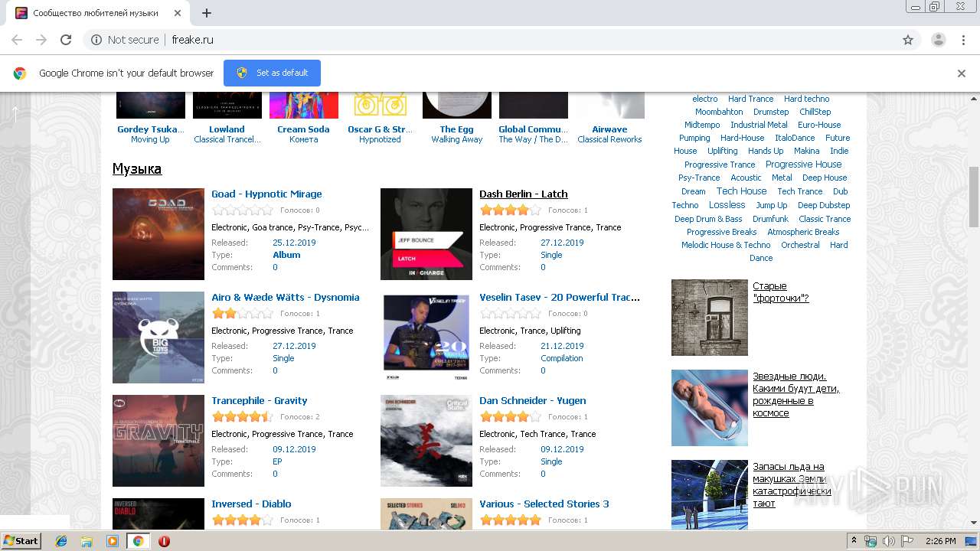Show hidden tray icons arrow
This screenshot has height=551, width=980.
pyautogui.click(x=854, y=541)
